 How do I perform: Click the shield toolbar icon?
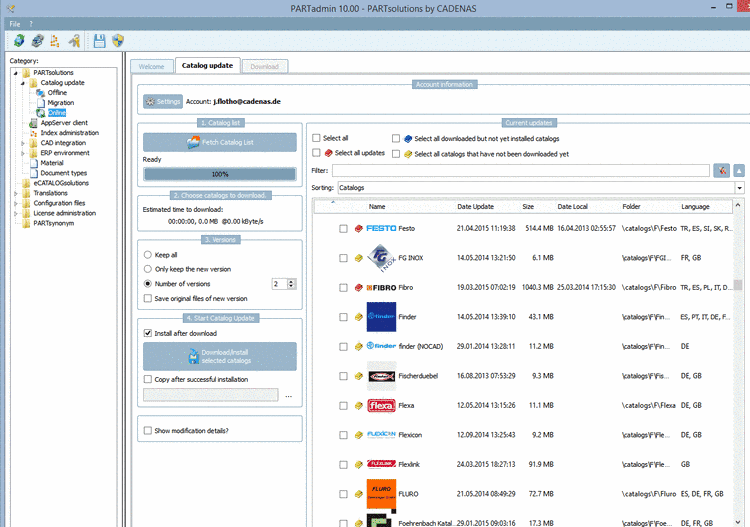[x=118, y=41]
